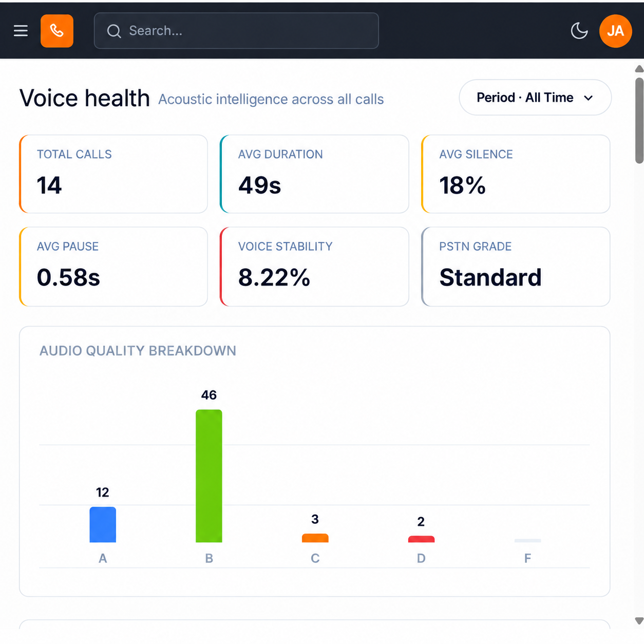Select the green grade B bar
Viewport: 644px width, 644px height.
(209, 476)
